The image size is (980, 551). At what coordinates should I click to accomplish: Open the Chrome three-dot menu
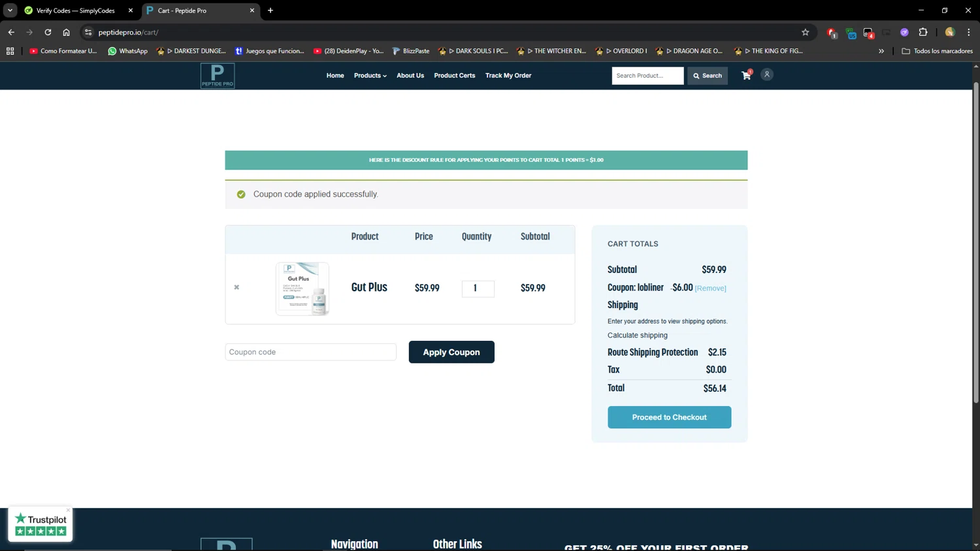click(968, 32)
